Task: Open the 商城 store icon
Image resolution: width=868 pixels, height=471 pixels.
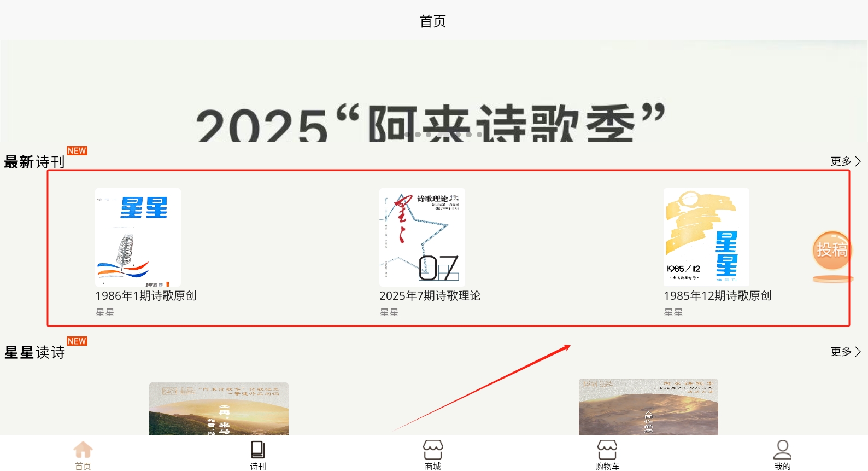Action: [433, 450]
